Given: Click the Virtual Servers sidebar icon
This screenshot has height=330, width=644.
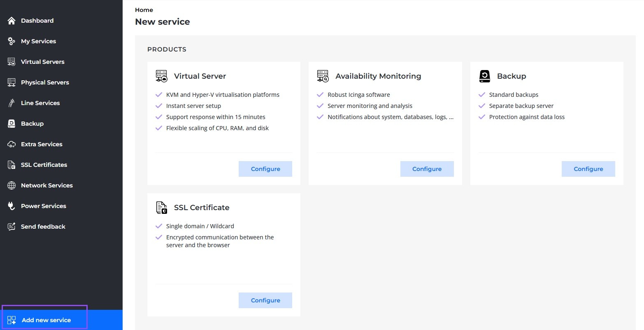Looking at the screenshot, I should click(x=12, y=62).
